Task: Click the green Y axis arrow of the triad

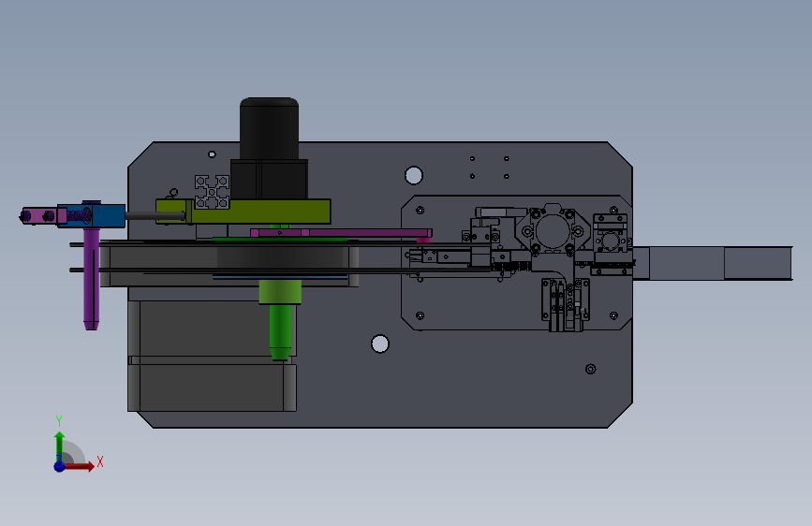Action: (x=60, y=446)
